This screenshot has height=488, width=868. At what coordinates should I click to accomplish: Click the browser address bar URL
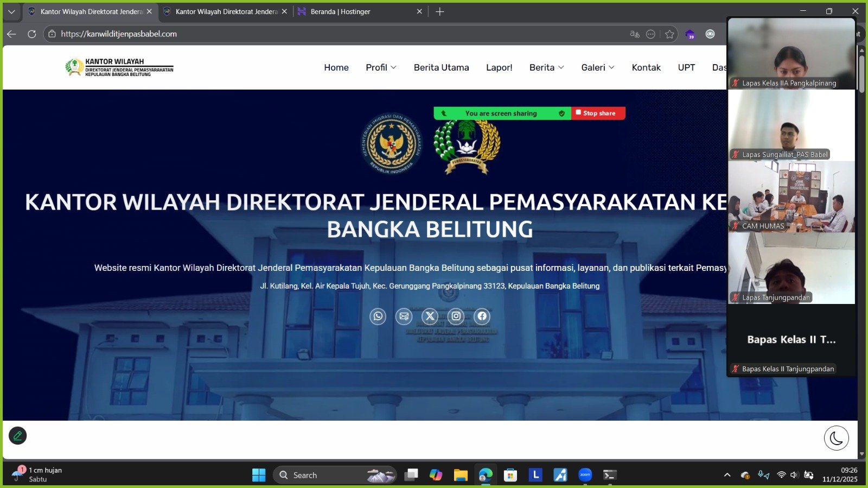pos(119,34)
